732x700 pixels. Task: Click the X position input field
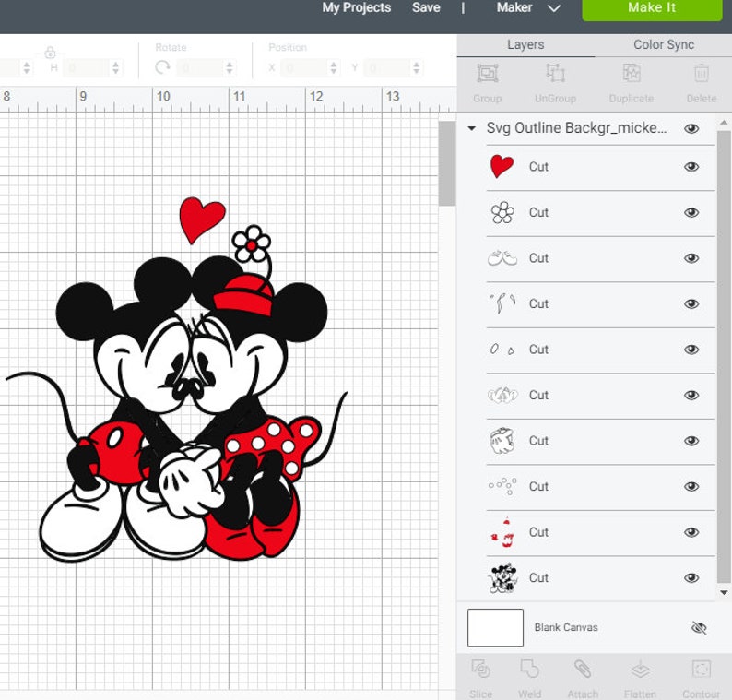point(305,67)
